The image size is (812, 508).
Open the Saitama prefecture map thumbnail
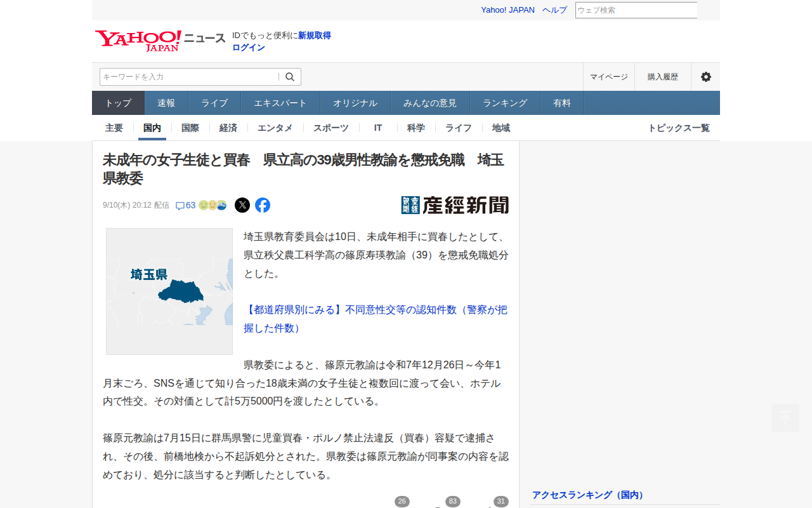(169, 291)
